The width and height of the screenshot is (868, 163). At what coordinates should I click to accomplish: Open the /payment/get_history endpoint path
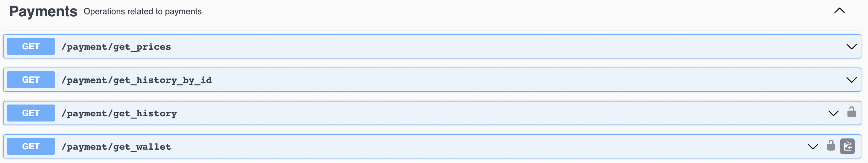coord(119,113)
